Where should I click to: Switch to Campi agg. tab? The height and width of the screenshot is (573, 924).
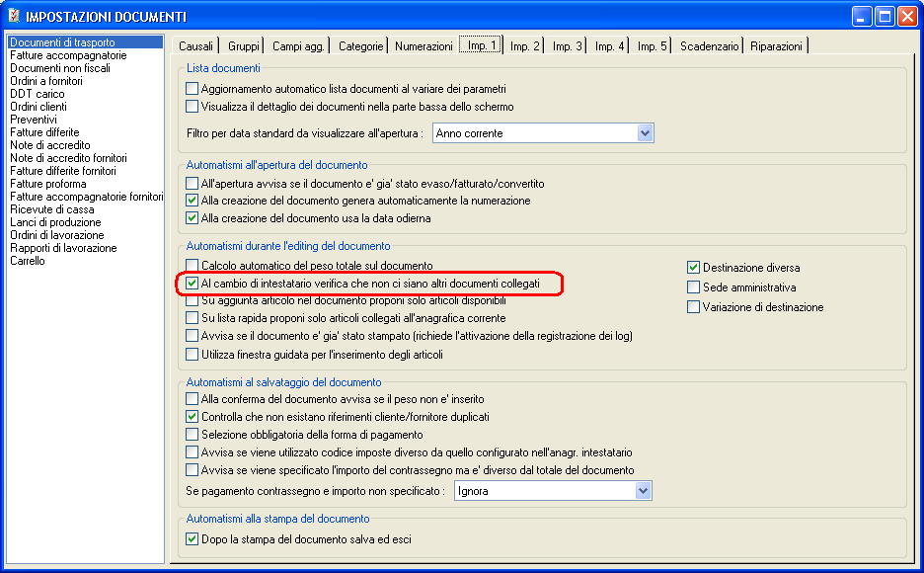pos(298,46)
